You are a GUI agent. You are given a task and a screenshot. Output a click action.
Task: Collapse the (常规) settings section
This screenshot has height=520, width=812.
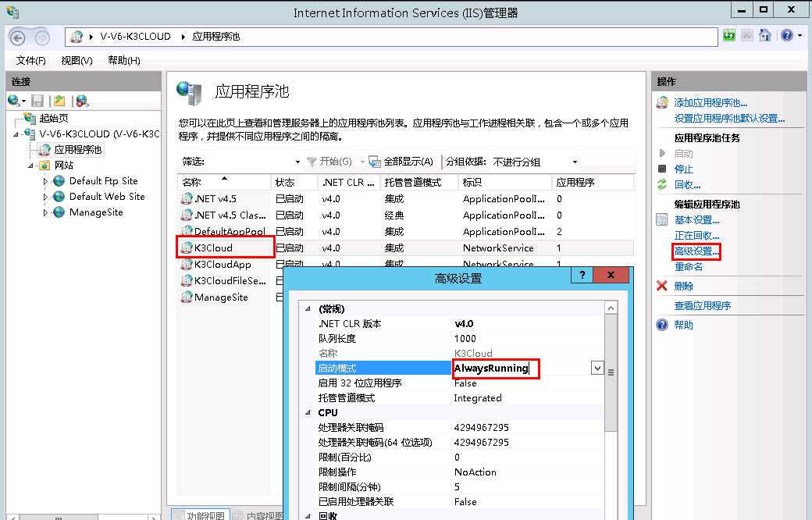308,308
